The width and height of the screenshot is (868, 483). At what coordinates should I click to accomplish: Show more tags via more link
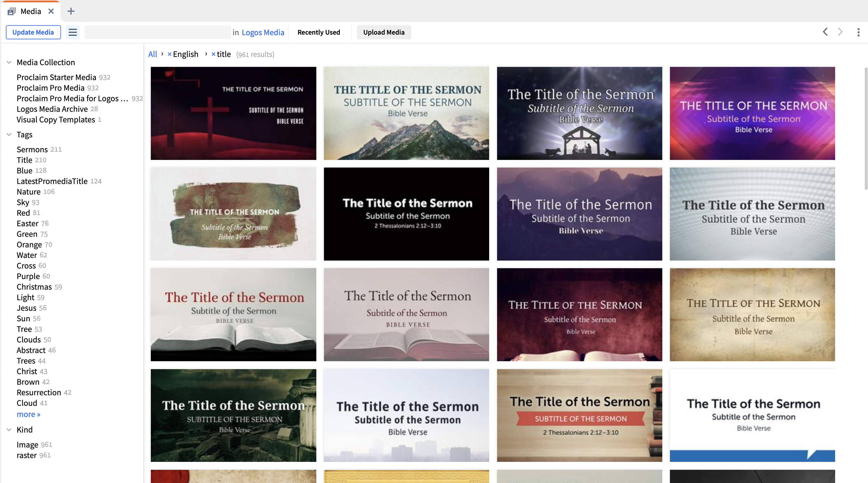click(28, 414)
